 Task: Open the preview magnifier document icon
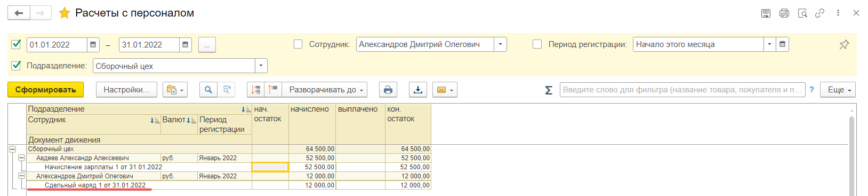point(802,13)
